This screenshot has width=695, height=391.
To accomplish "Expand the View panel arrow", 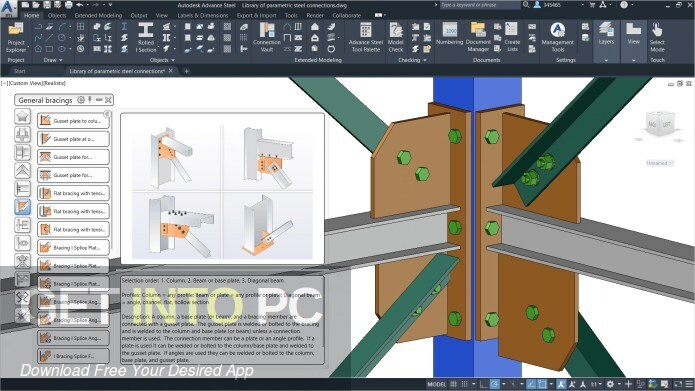I will (x=633, y=60).
